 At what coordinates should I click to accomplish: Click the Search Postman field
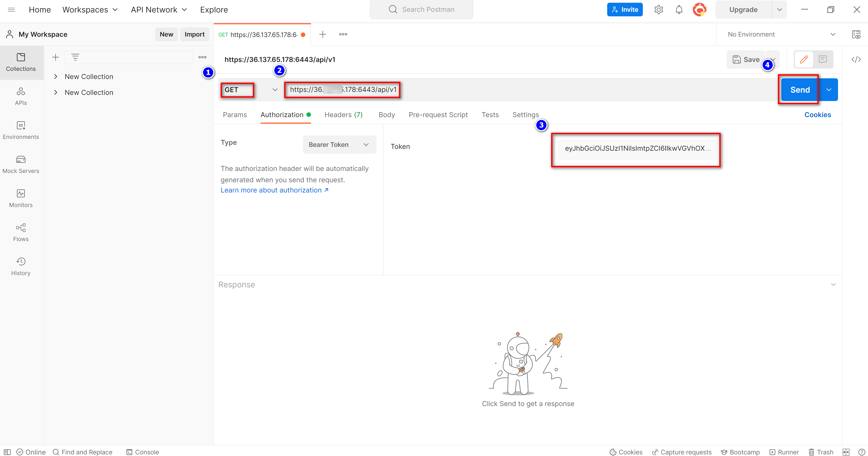click(421, 10)
